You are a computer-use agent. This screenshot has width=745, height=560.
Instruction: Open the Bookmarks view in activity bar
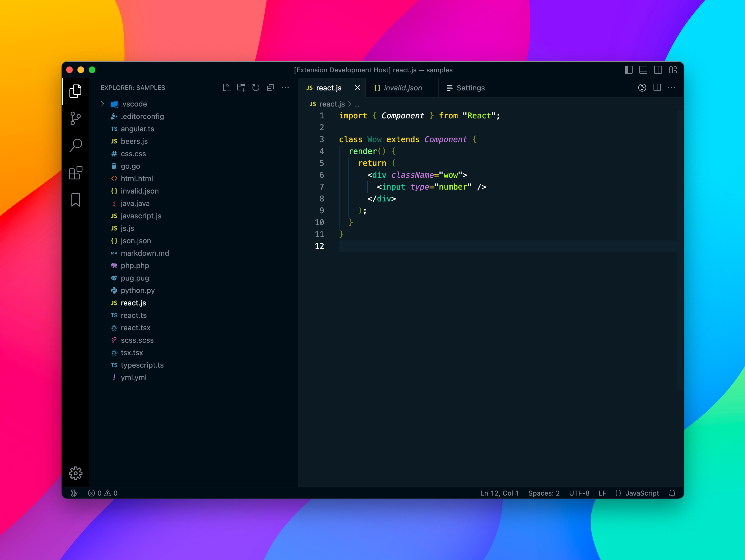pyautogui.click(x=75, y=200)
